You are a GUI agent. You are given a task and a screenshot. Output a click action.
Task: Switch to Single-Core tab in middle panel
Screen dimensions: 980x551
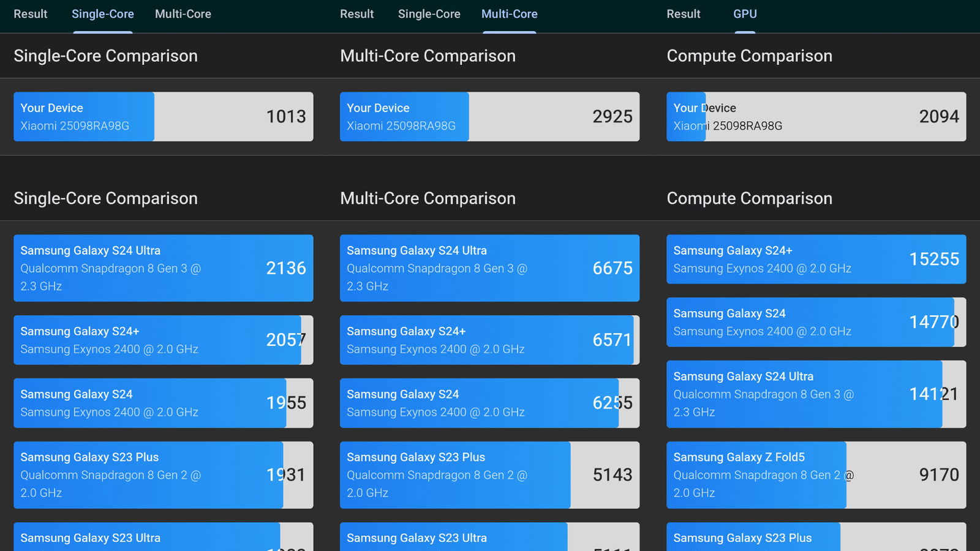(429, 14)
